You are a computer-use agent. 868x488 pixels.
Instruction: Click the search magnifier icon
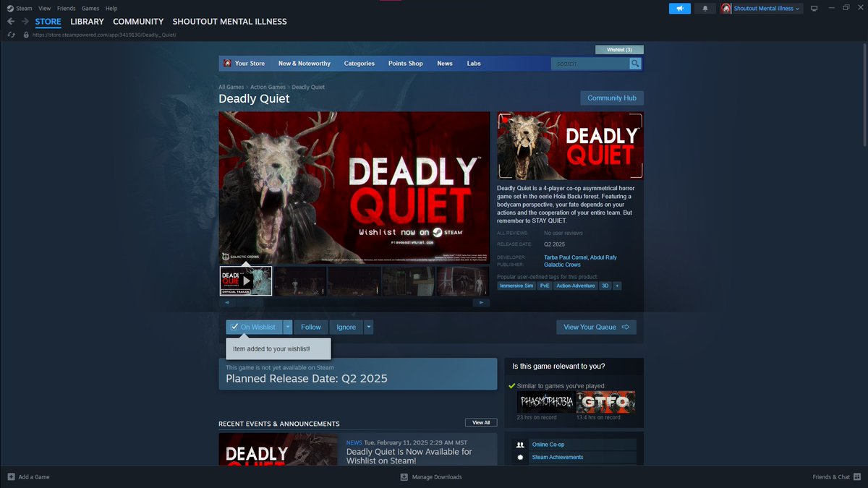click(635, 64)
